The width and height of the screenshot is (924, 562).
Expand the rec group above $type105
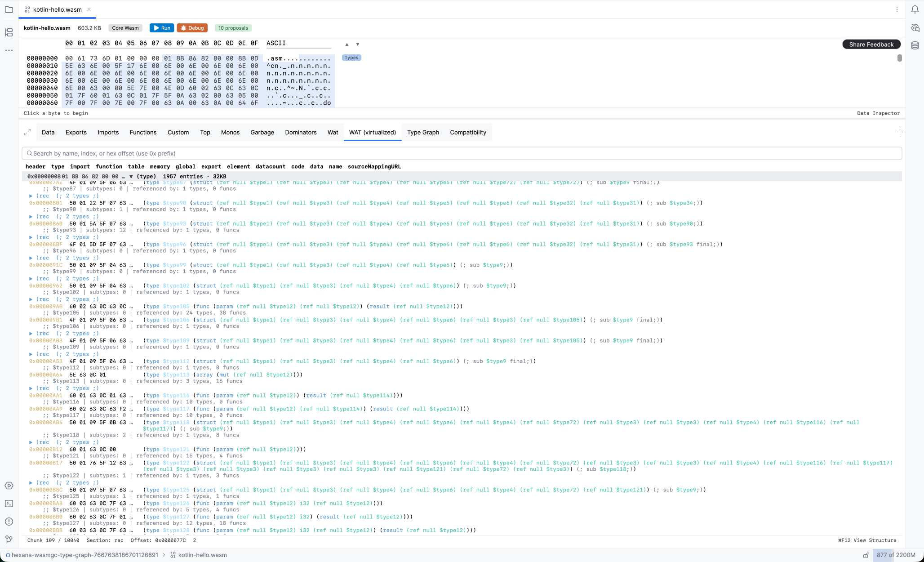[x=31, y=299]
